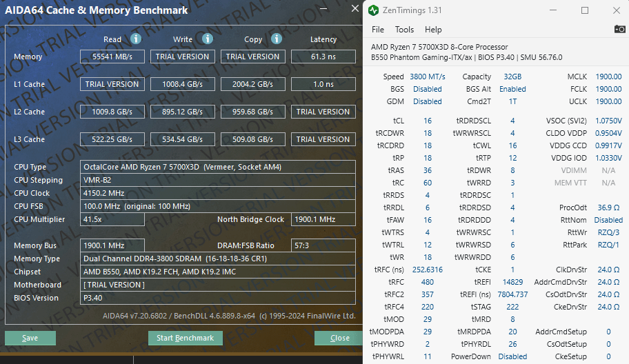Click Cmd2T value 1T
The image size is (629, 364).
click(512, 101)
